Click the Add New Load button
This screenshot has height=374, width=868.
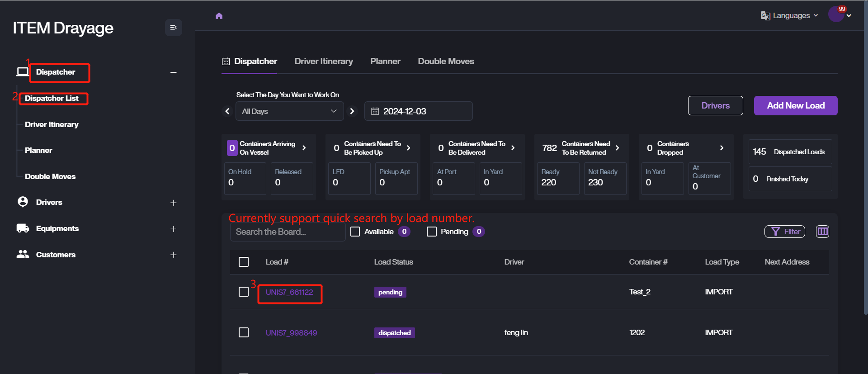click(795, 106)
